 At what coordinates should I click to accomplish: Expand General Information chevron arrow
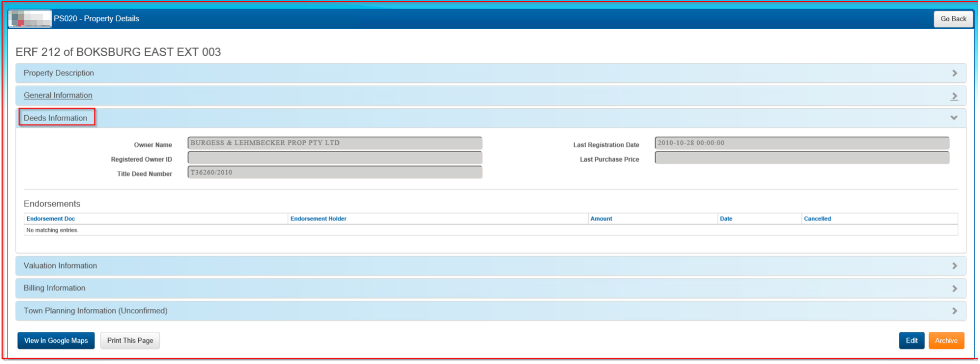[954, 96]
